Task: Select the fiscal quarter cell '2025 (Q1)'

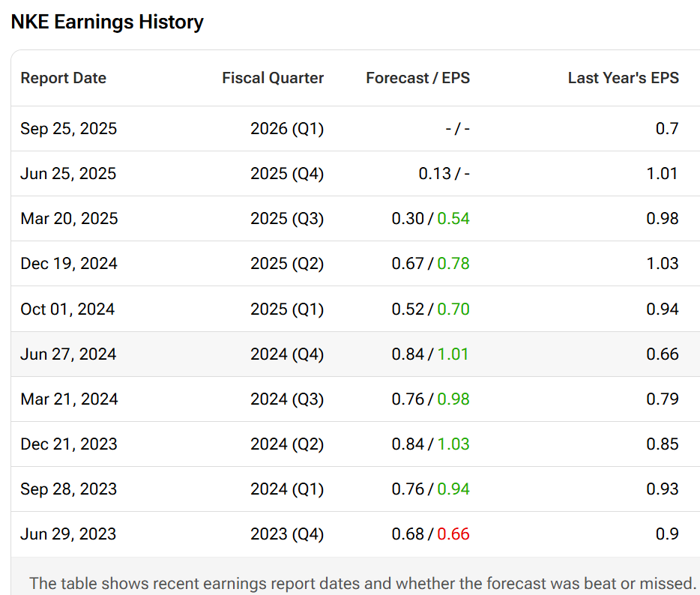Action: [287, 309]
